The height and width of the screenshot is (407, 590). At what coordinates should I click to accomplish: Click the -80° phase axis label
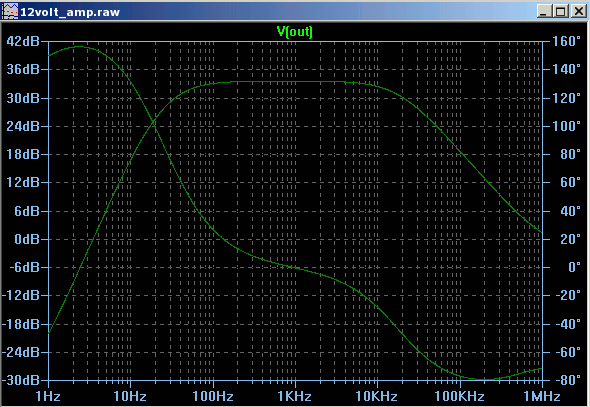point(568,380)
